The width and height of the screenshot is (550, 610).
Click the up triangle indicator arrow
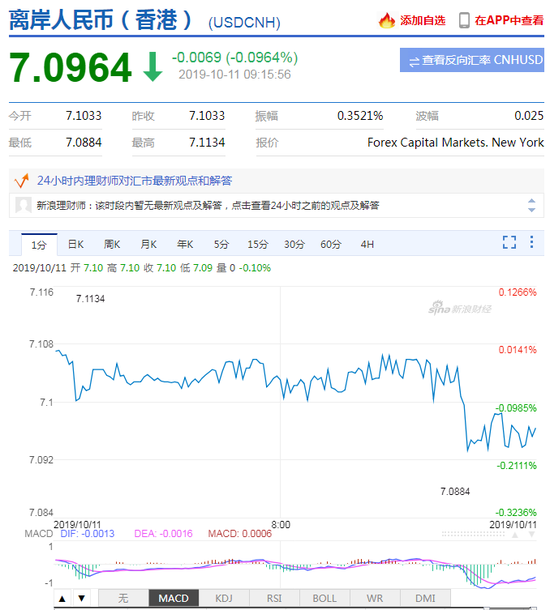click(x=62, y=598)
